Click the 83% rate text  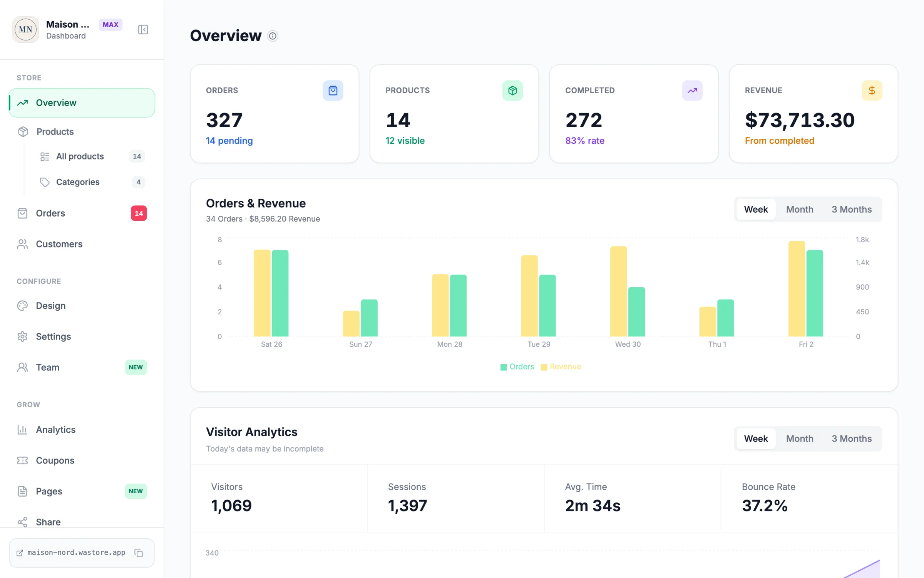pos(585,141)
